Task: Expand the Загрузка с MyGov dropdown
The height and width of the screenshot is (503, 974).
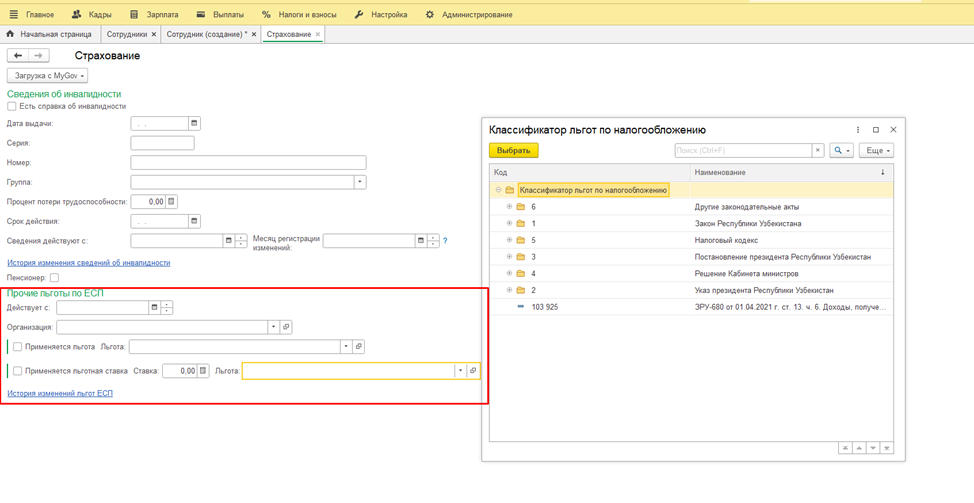Action: [x=47, y=76]
